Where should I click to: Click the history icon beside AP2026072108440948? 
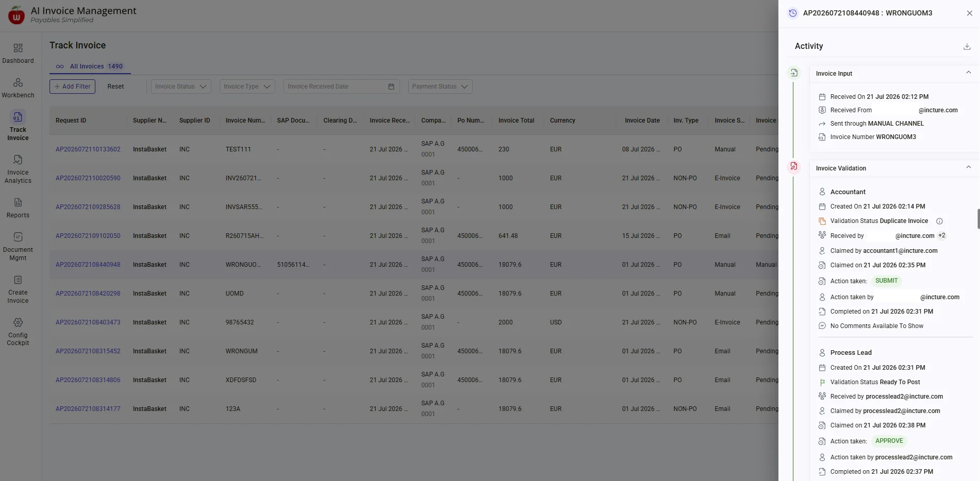click(793, 13)
